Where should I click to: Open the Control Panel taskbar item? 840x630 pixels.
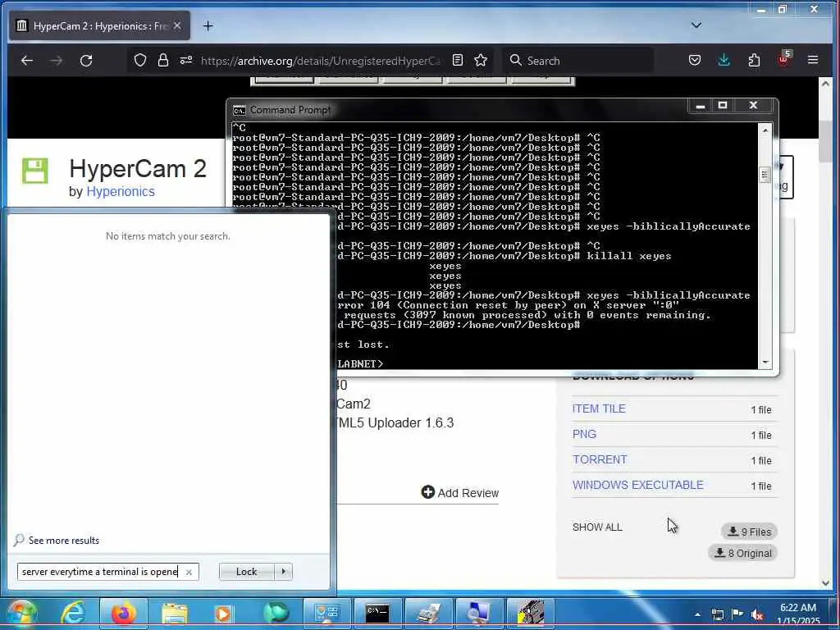coord(326,612)
